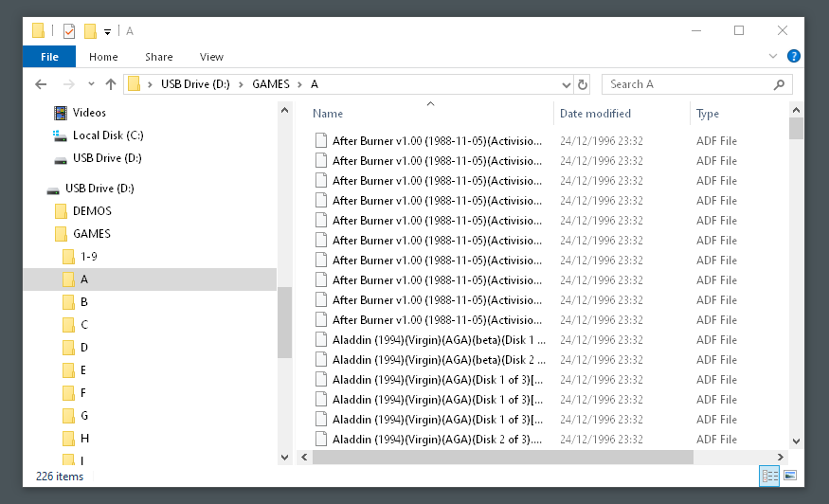Switch to the View ribbon tab
Image resolution: width=829 pixels, height=504 pixels.
(x=211, y=57)
